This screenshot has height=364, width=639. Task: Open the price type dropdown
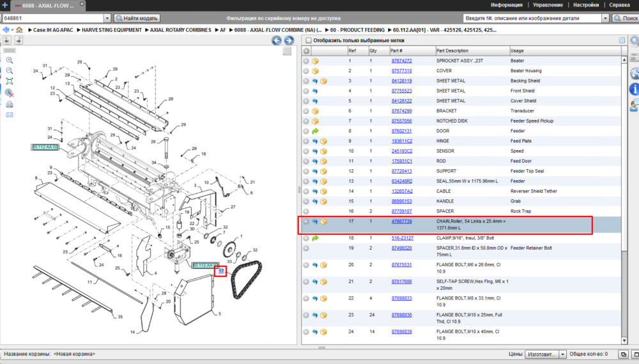click(x=562, y=354)
